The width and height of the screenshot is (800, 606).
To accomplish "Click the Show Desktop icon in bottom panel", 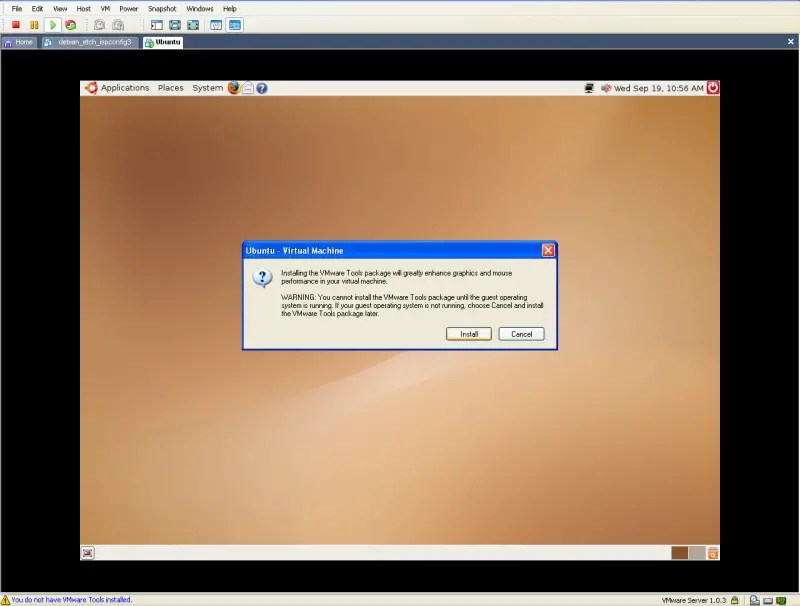I will point(88,552).
